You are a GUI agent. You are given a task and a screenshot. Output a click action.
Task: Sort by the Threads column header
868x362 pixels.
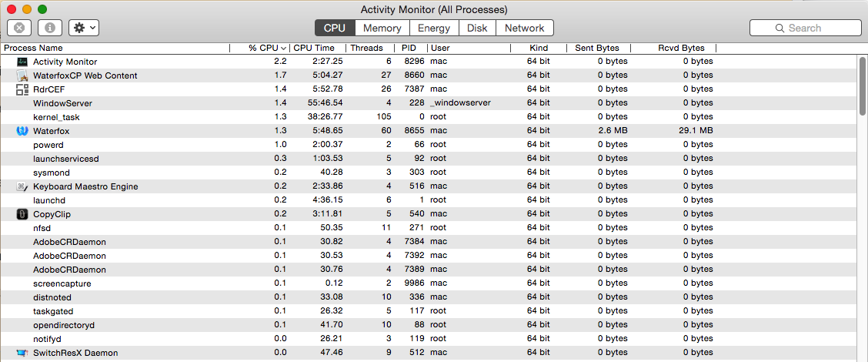(x=370, y=49)
